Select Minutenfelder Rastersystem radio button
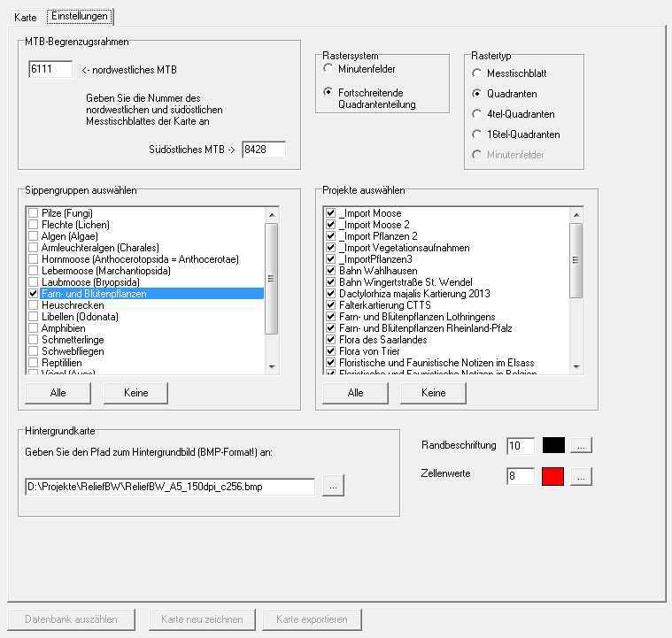This screenshot has width=672, height=638. pyautogui.click(x=328, y=68)
